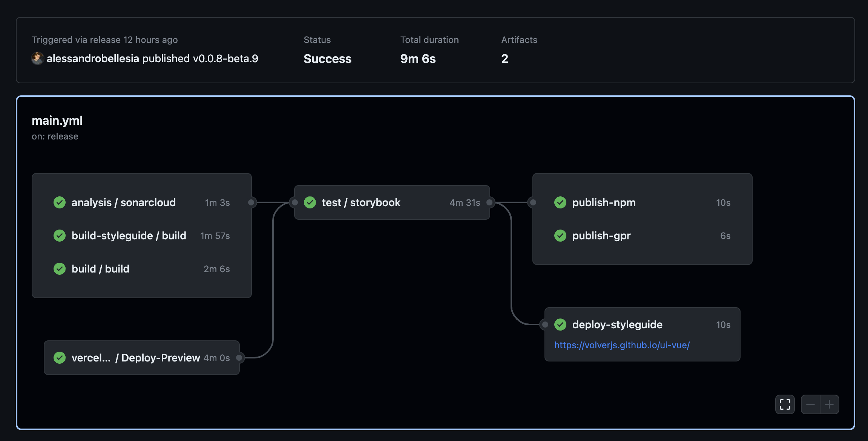Screen dimensions: 868x441
Task: Open the build-styleguide / build job
Action: 129,236
